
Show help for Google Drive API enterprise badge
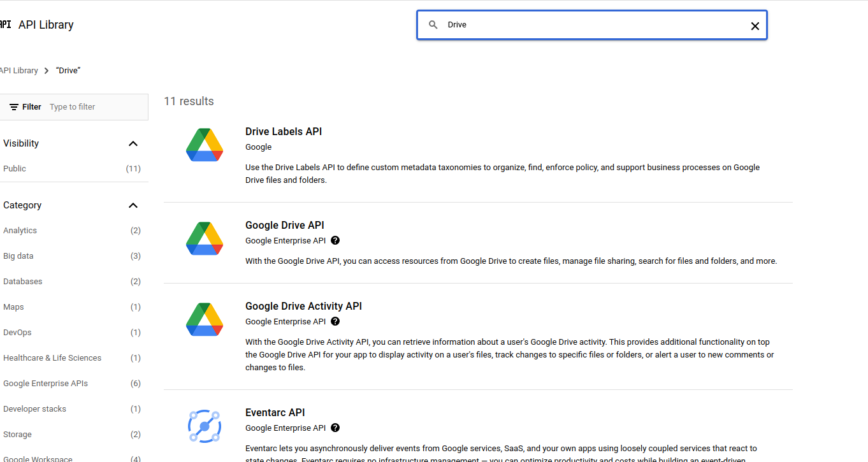[x=335, y=241]
